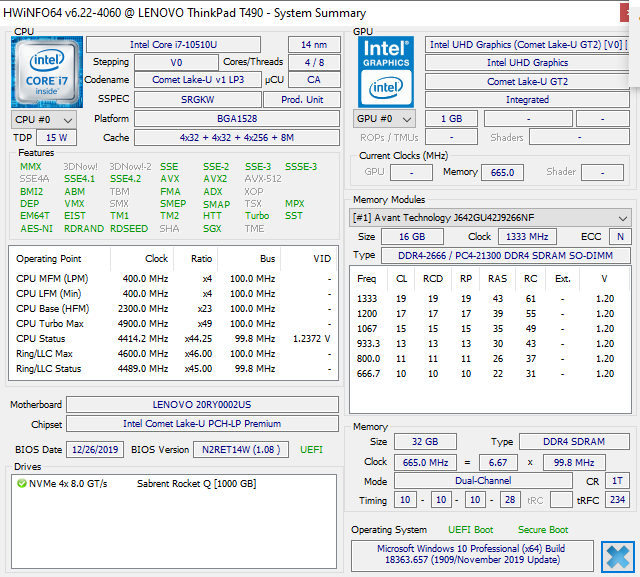Click the BIOS Date value 12/26/2019
Viewport: 640px width, 577px height.
pos(95,450)
